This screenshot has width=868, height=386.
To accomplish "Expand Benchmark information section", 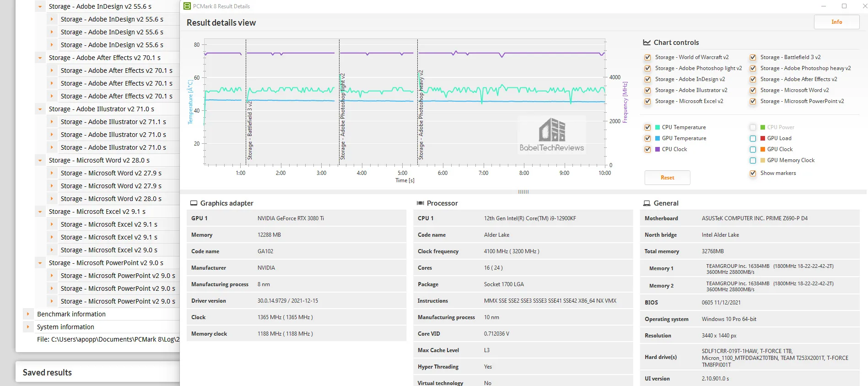I will pos(28,314).
